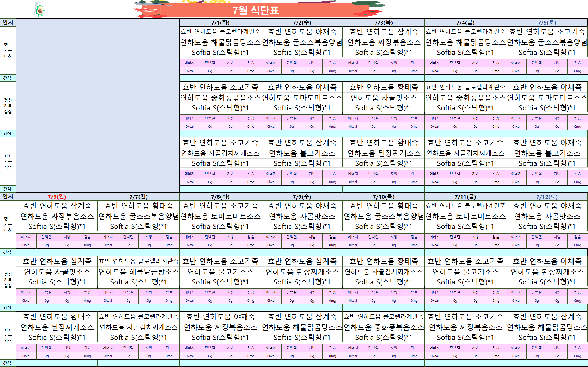Viewport: 588px width, 367px height.
Task: Select the '7/2(수)' date header
Action: click(302, 23)
